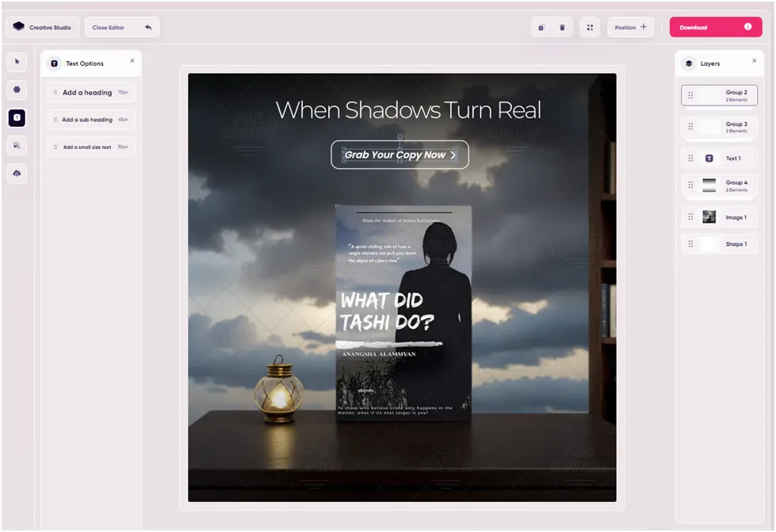Select the pointer cursor tool
This screenshot has height=532, width=776.
[x=17, y=62]
